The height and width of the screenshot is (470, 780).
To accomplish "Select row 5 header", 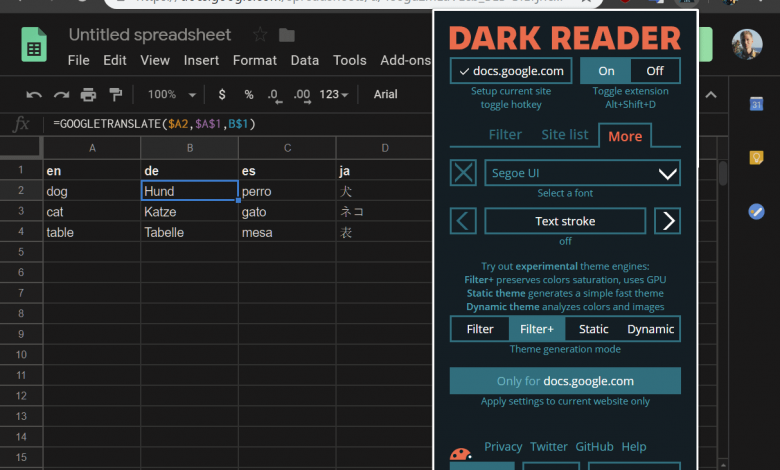I will coord(21,252).
